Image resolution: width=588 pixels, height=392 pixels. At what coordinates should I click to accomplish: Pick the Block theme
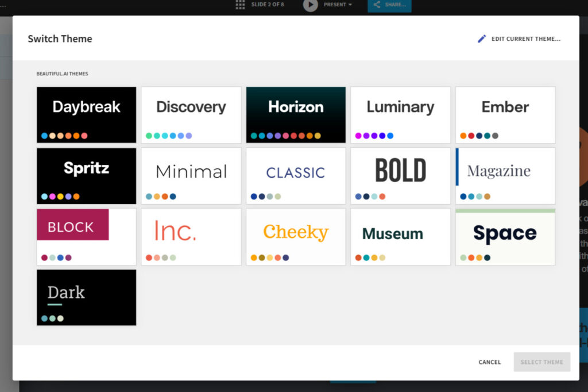(86, 237)
